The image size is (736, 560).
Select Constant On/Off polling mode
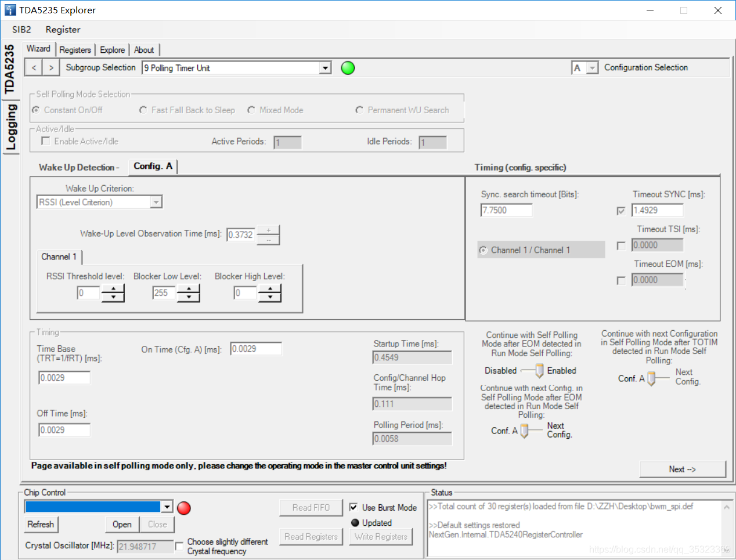coord(36,110)
